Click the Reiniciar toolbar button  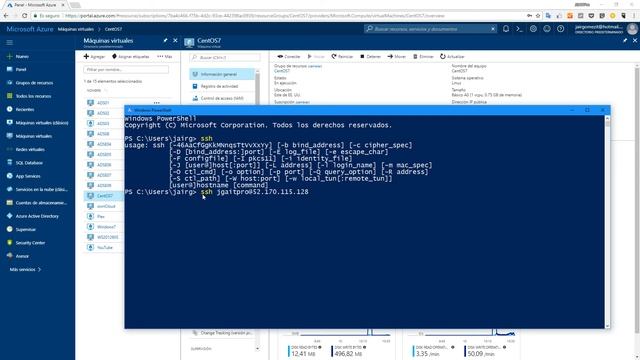(x=342, y=56)
